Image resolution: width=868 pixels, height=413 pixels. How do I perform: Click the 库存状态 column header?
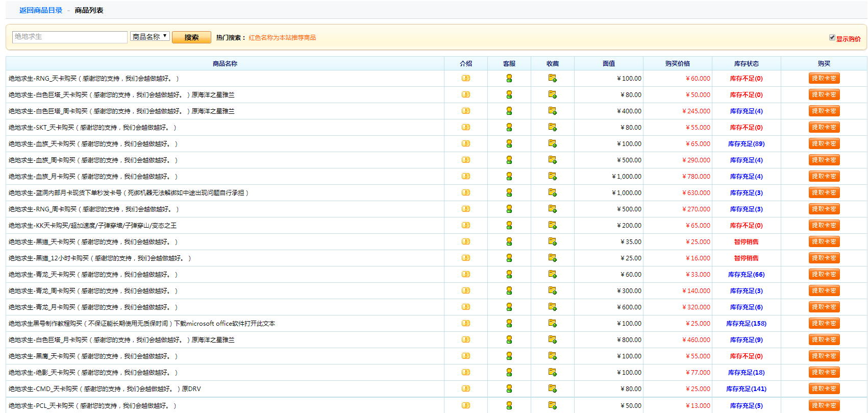click(747, 63)
